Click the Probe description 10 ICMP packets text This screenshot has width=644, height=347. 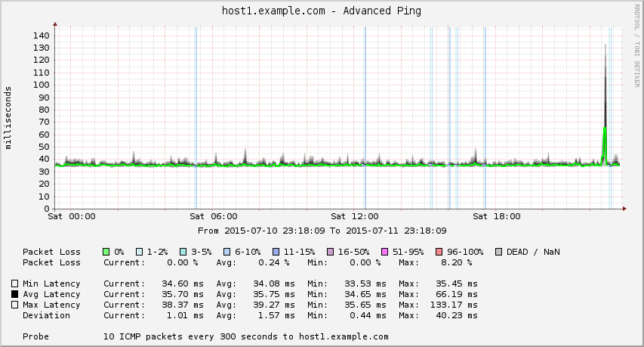click(x=245, y=336)
